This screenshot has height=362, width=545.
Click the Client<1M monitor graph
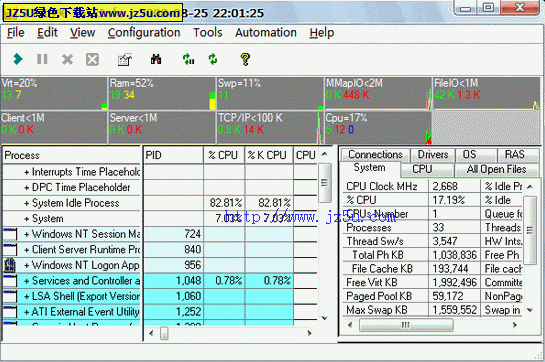pos(54,127)
